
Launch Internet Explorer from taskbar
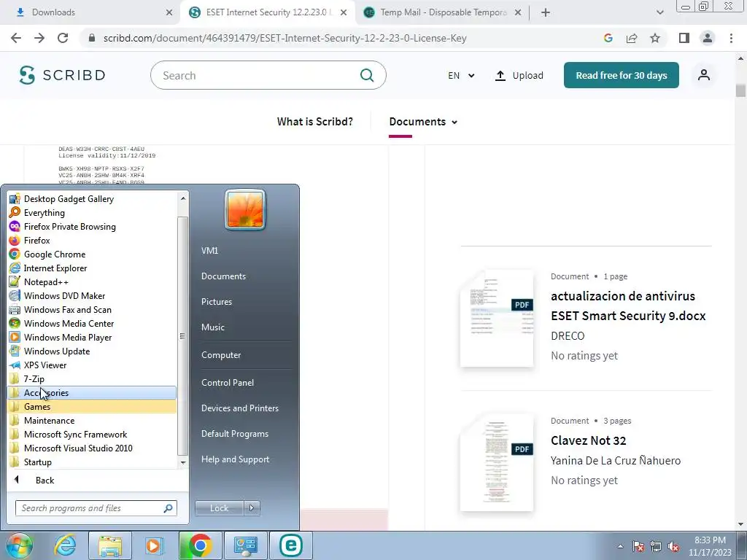[65, 545]
